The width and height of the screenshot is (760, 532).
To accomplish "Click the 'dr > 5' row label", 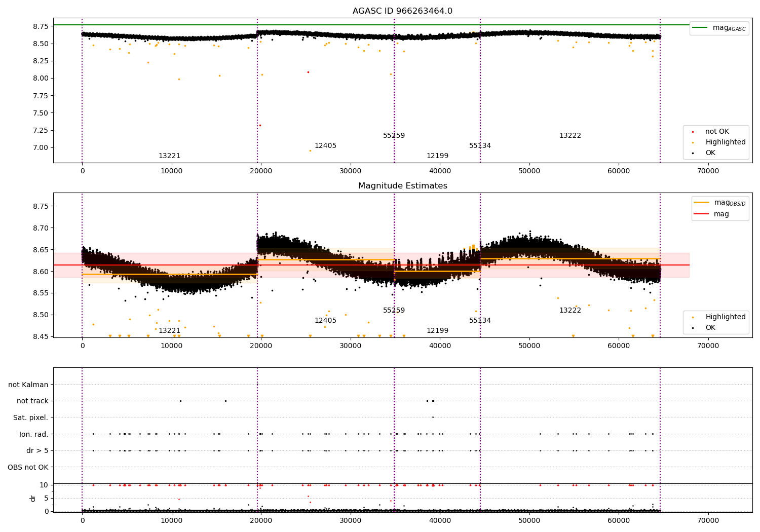I will pos(37,451).
